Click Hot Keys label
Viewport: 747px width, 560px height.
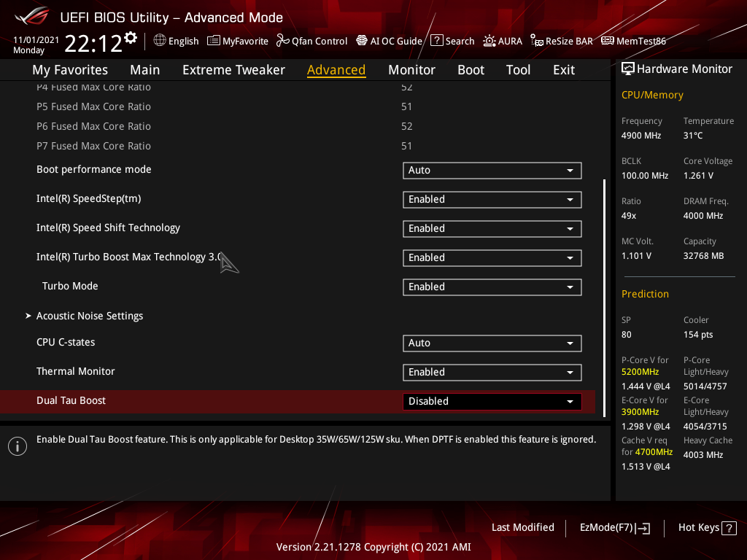[698, 528]
